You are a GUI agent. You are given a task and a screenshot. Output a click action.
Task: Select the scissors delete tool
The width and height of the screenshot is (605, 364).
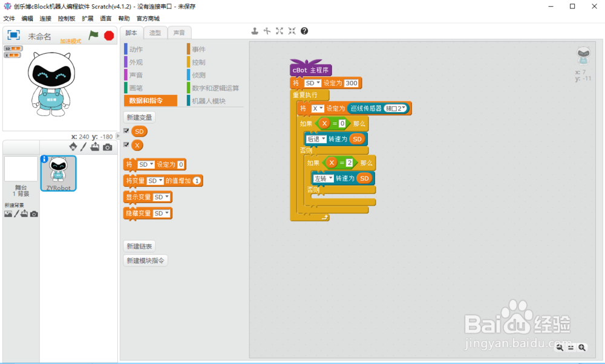tap(267, 30)
